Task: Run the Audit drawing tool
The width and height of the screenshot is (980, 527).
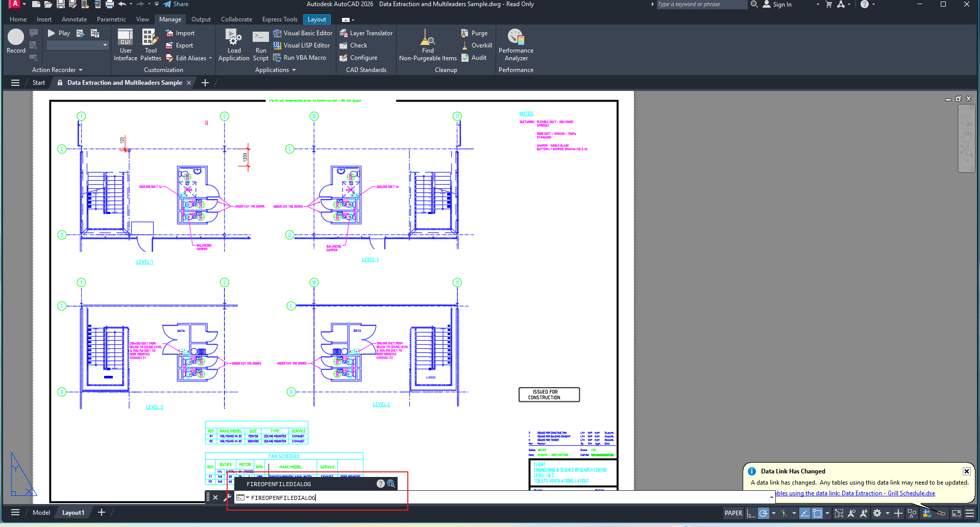Action: pyautogui.click(x=474, y=58)
